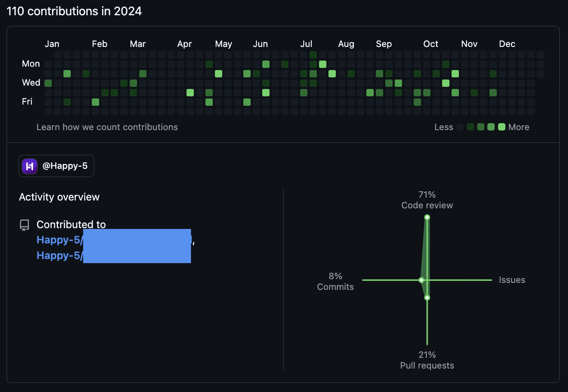
Task: Click the green Wednesday cell in first January week
Action: tap(48, 83)
